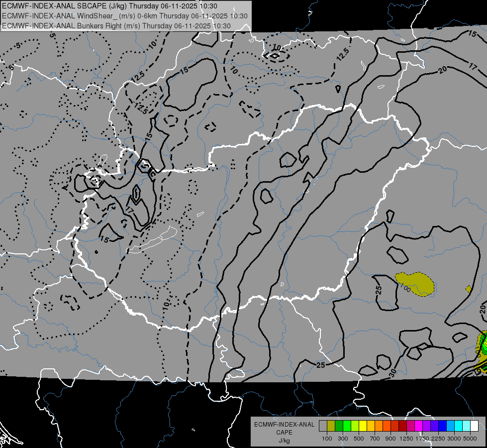Click the olive swatch in the CAPE legend

pos(331,426)
